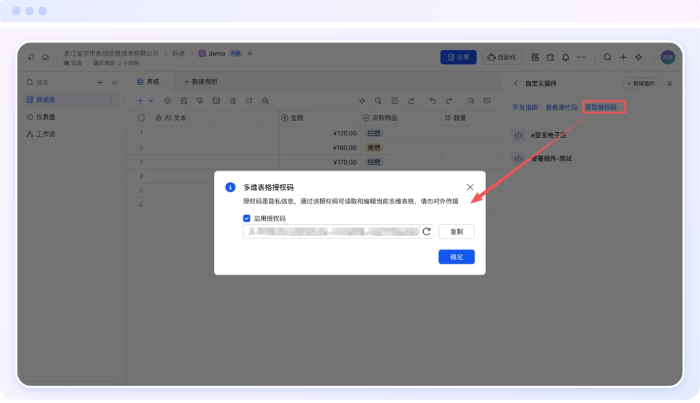
Task: Close the 自定义插件 side panel
Action: [x=670, y=83]
